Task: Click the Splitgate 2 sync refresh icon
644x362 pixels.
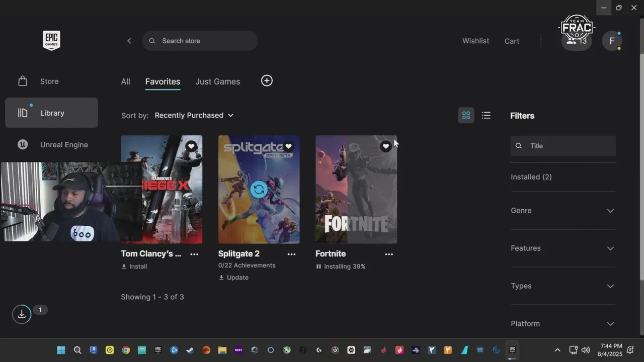Action: coord(259,190)
